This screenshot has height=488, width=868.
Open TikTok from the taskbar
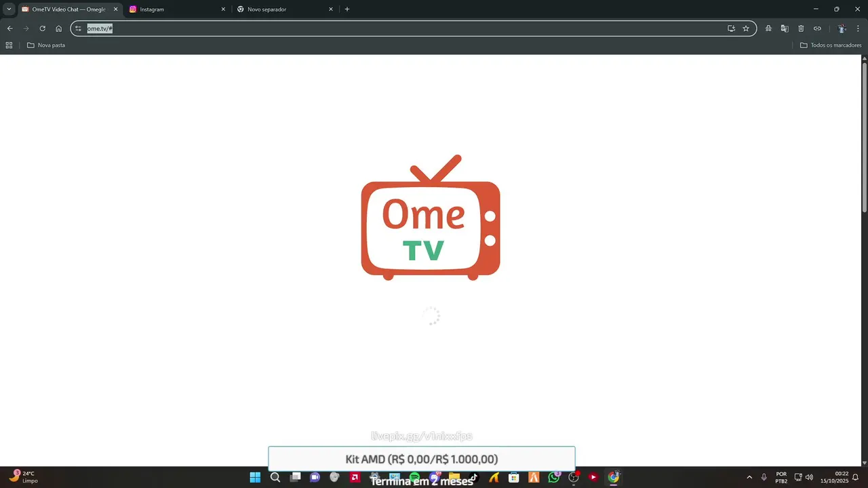474,477
